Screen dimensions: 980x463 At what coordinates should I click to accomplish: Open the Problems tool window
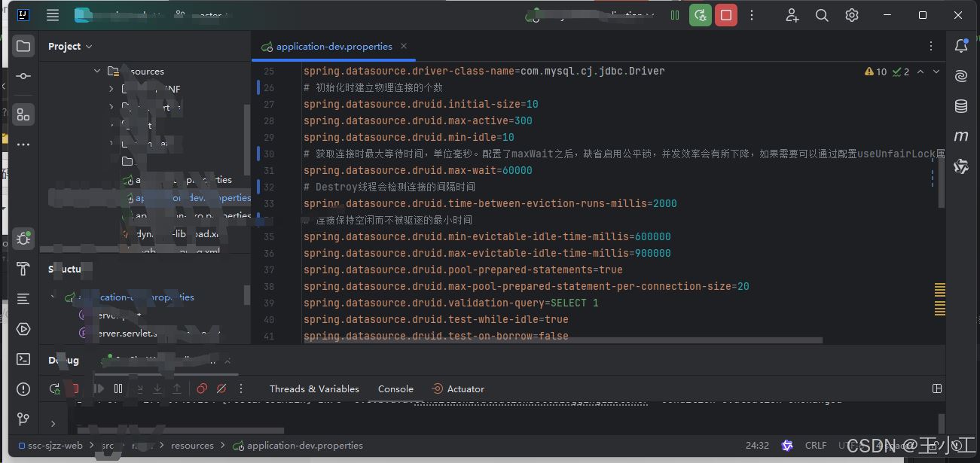23,389
